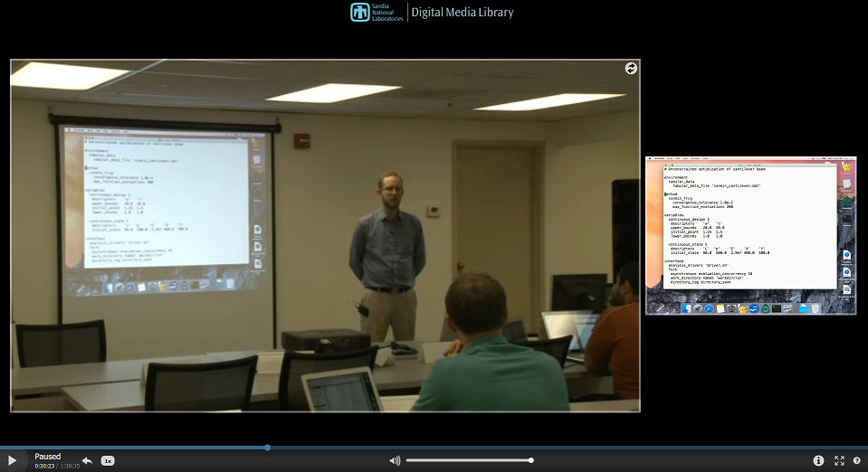868x472 pixels.
Task: Open the 1x playback speed selector
Action: point(108,461)
